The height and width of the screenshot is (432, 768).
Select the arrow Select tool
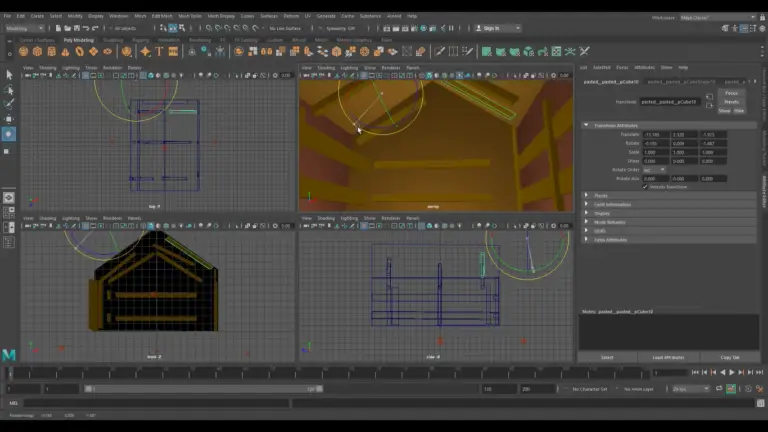point(9,74)
